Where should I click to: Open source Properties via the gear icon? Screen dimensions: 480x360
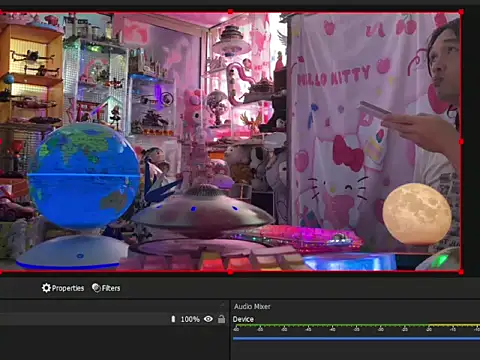click(46, 288)
